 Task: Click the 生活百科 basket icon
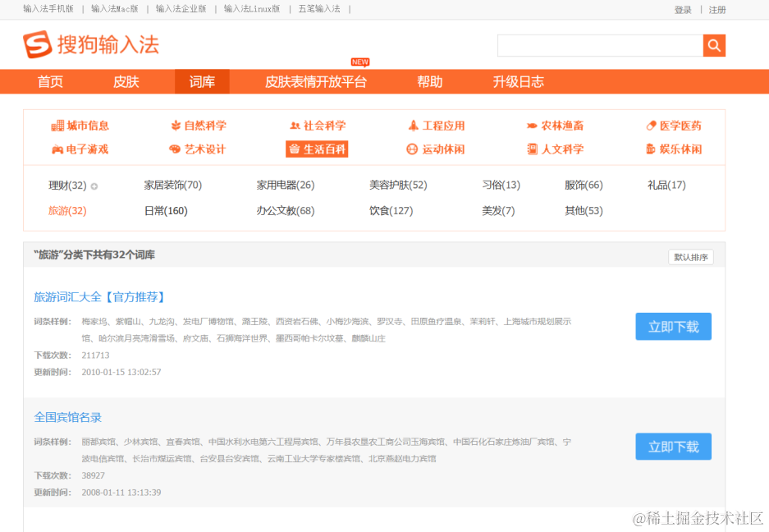(295, 149)
